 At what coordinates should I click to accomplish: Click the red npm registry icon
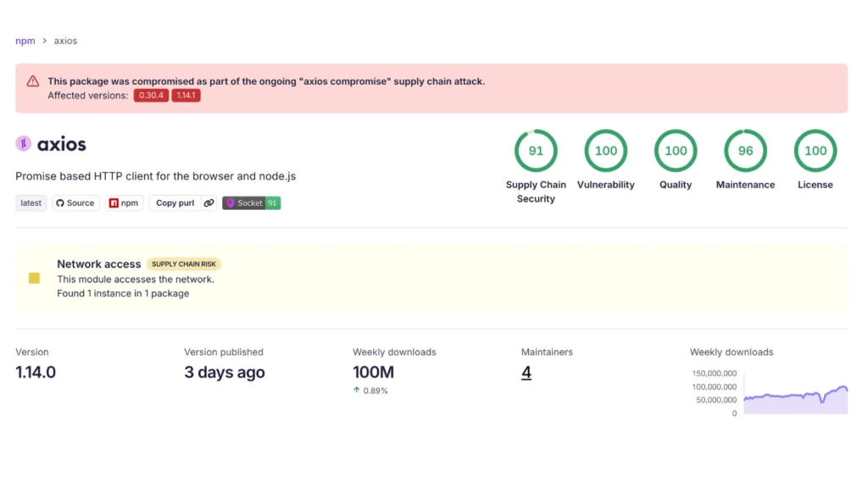tap(114, 202)
